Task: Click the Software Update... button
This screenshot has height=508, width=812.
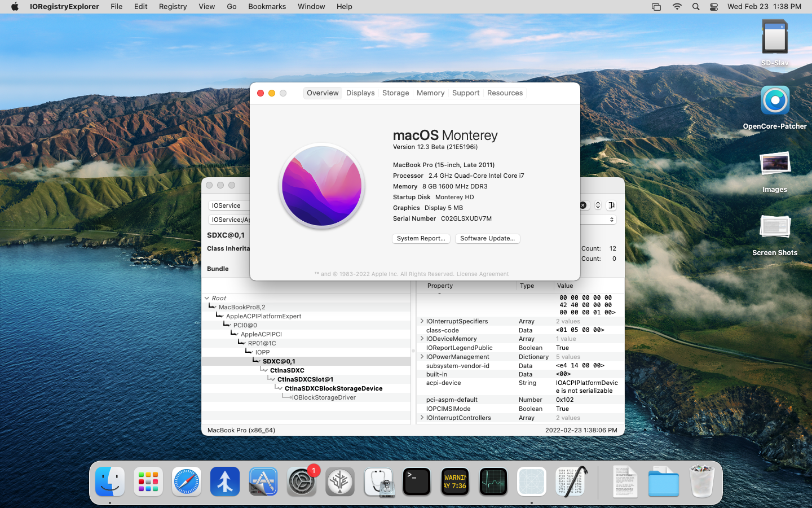Action: (487, 239)
